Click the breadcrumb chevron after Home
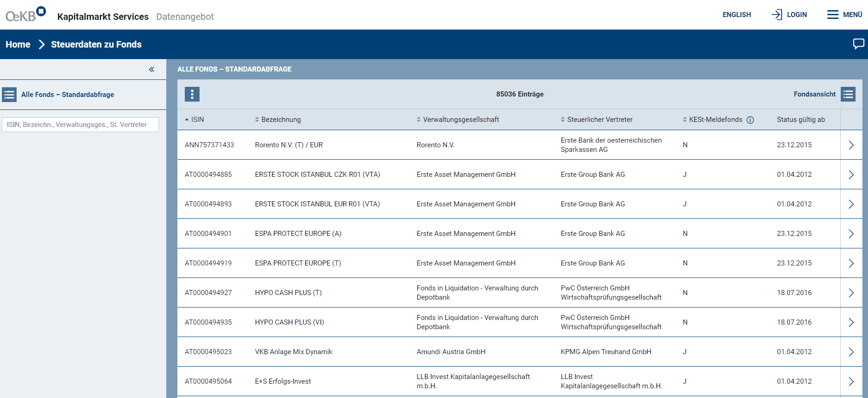This screenshot has width=868, height=398. 42,44
